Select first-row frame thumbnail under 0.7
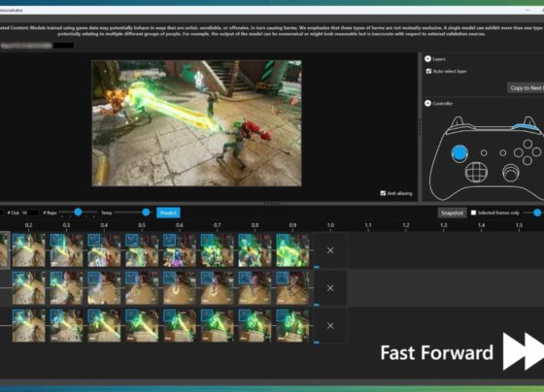Viewport: 544px width, 392px height. point(218,250)
